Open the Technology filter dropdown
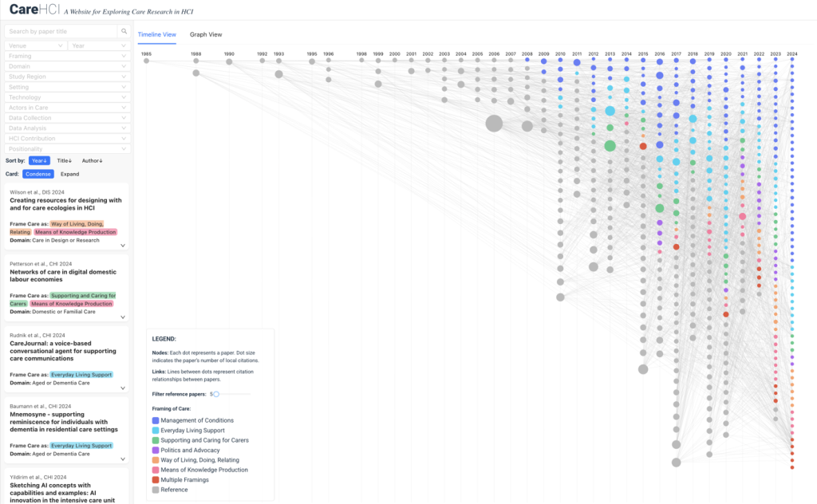 (x=67, y=97)
